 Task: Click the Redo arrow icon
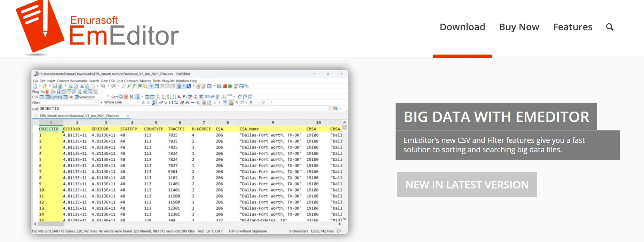coord(113,86)
